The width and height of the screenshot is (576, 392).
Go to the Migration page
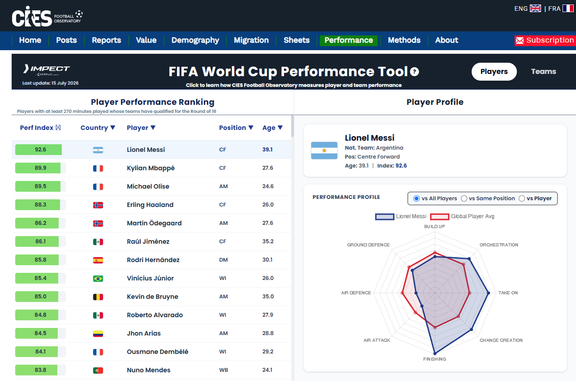pos(251,40)
